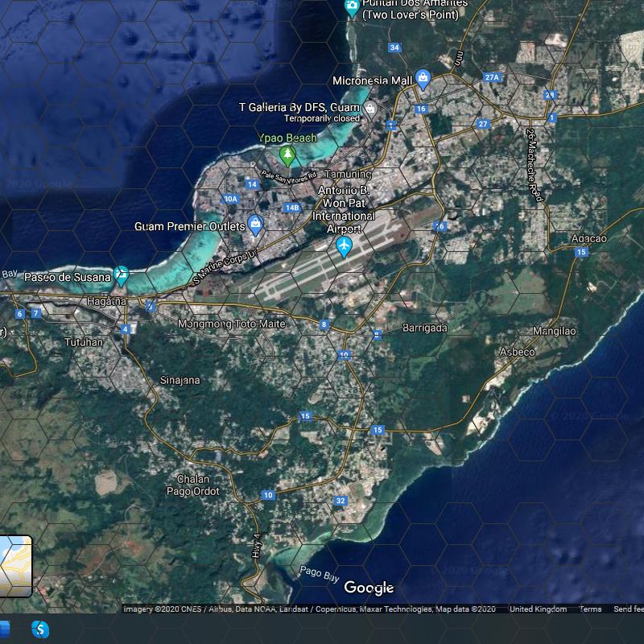Open the Guam Premier Outlets shopping pin

[255, 225]
